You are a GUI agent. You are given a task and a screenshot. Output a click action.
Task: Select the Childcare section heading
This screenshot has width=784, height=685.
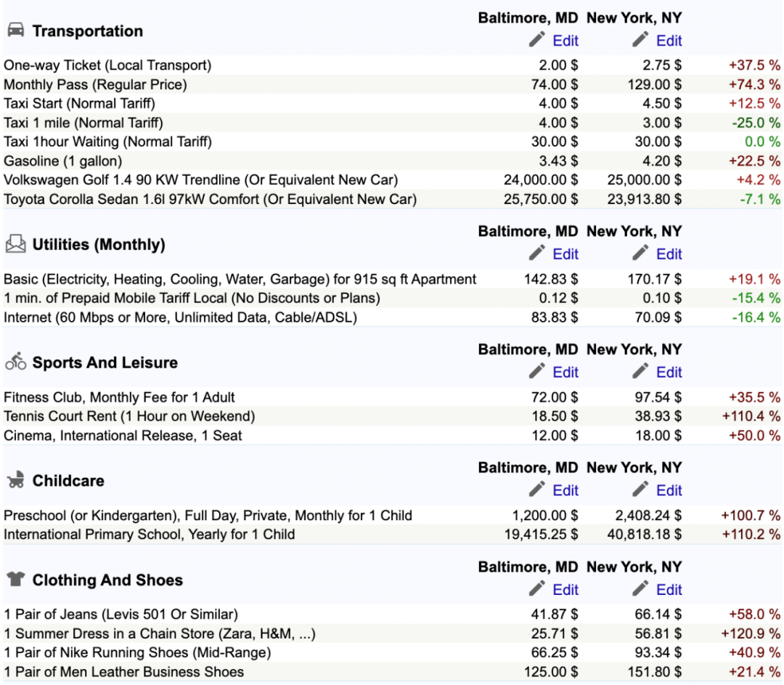(68, 480)
